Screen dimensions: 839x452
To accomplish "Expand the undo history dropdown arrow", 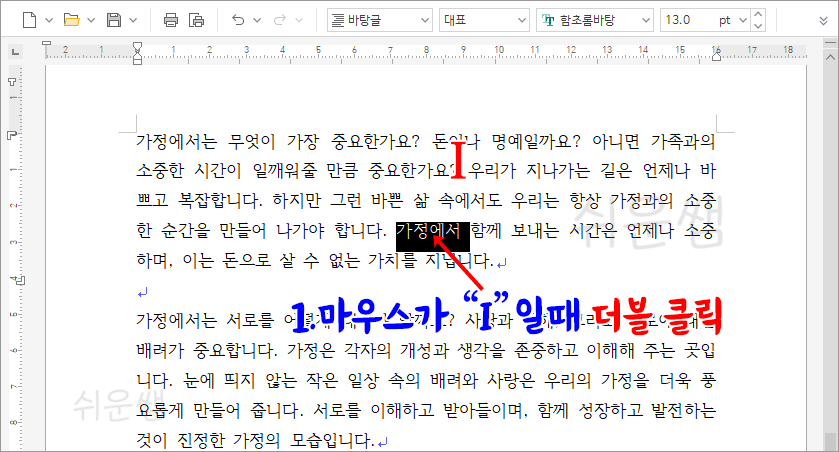I will click(257, 20).
